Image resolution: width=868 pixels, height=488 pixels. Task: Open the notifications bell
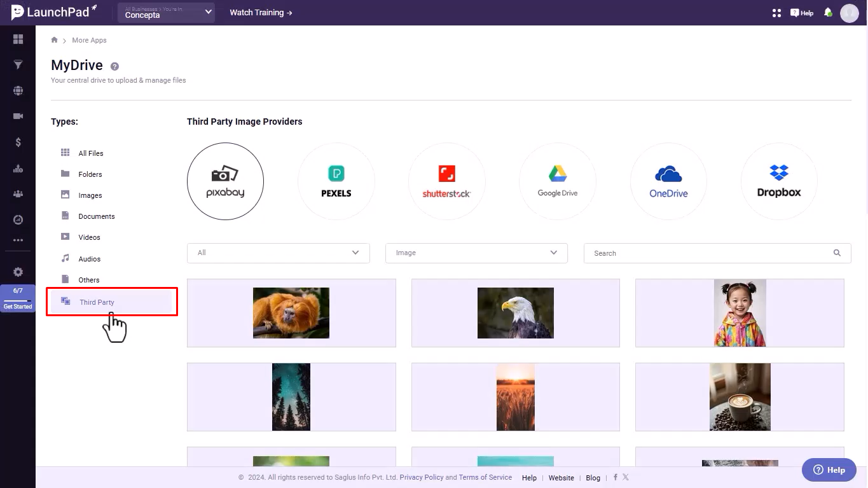click(x=828, y=12)
